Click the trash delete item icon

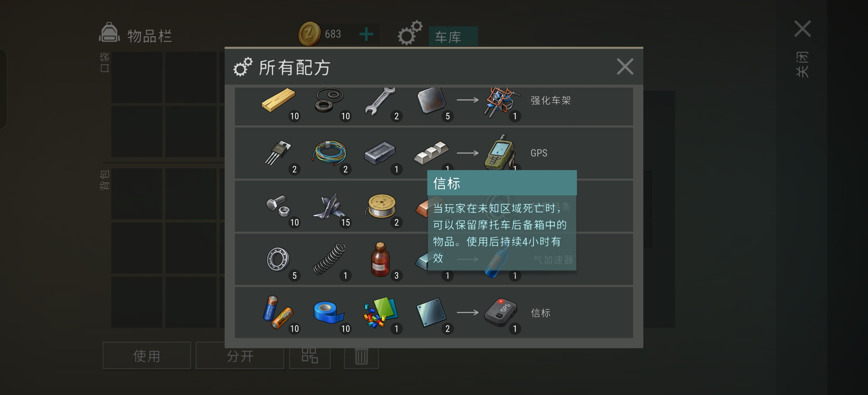coord(361,356)
